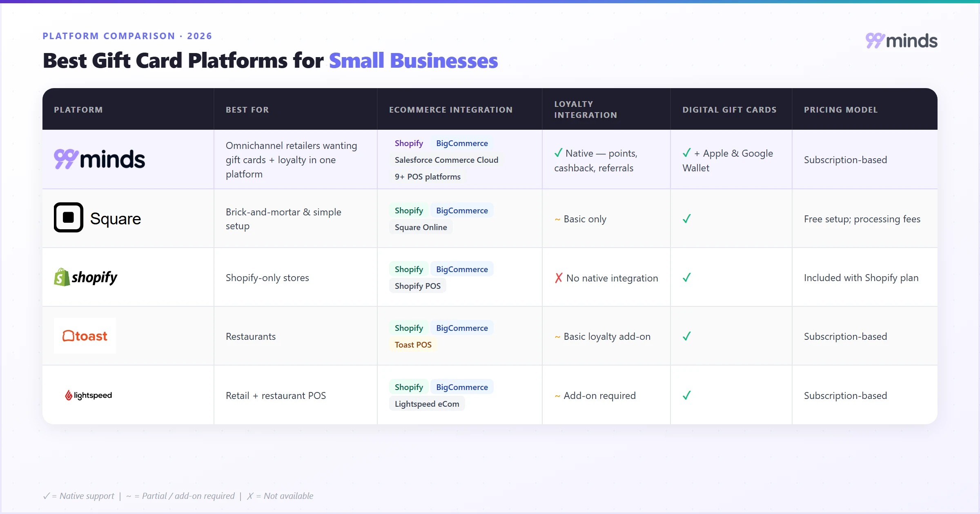Click the Shopify tag in the Square row
Screen dimensions: 980x514
409,210
